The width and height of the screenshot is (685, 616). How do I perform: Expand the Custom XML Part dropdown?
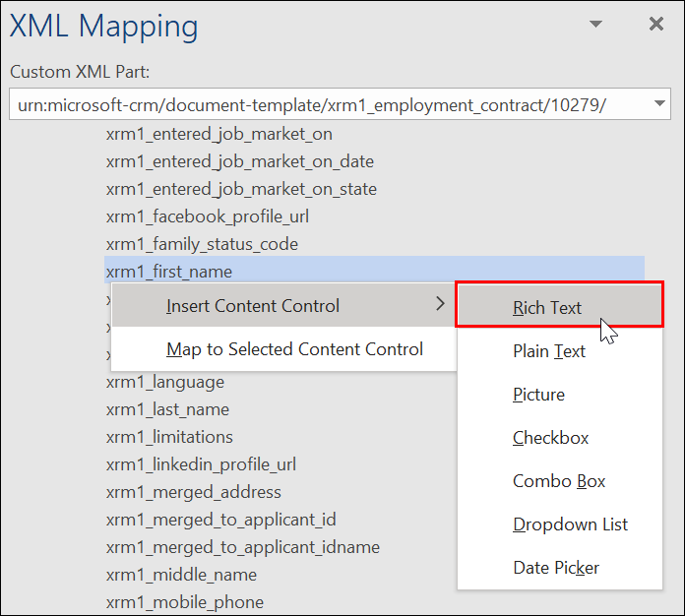658,104
